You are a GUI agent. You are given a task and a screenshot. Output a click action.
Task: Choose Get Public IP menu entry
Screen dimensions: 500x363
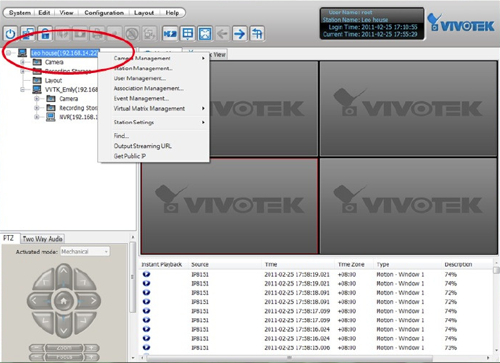154,156
